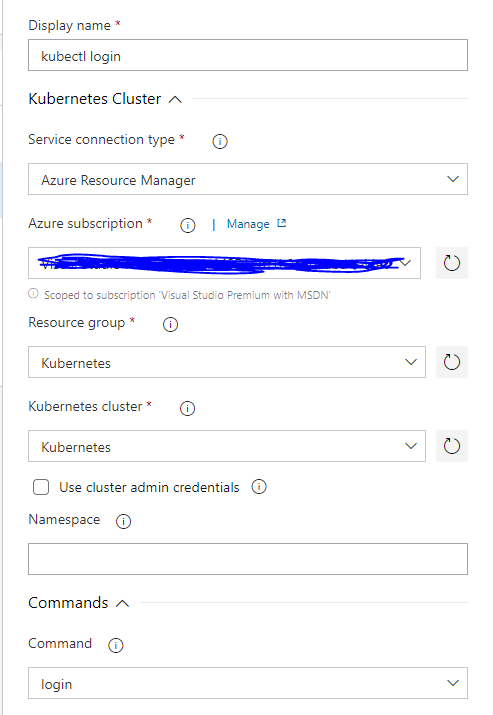
Task: Collapse the Commands section
Action: tap(122, 604)
